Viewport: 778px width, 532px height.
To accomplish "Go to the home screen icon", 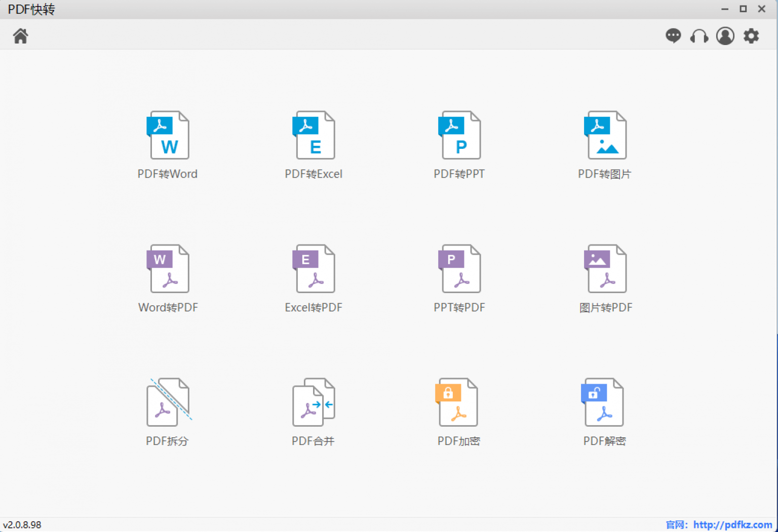I will tap(21, 36).
